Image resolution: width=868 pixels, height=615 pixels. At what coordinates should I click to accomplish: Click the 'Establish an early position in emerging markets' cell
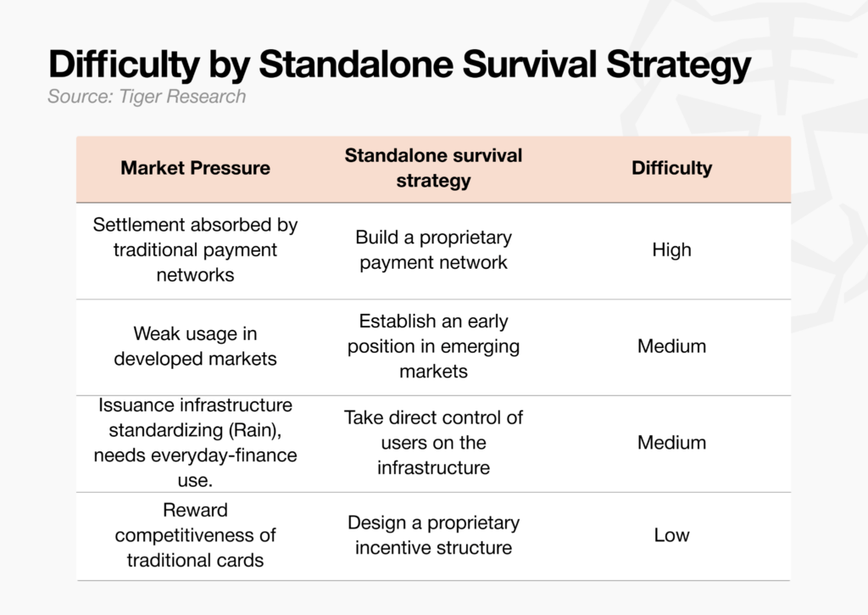click(433, 346)
